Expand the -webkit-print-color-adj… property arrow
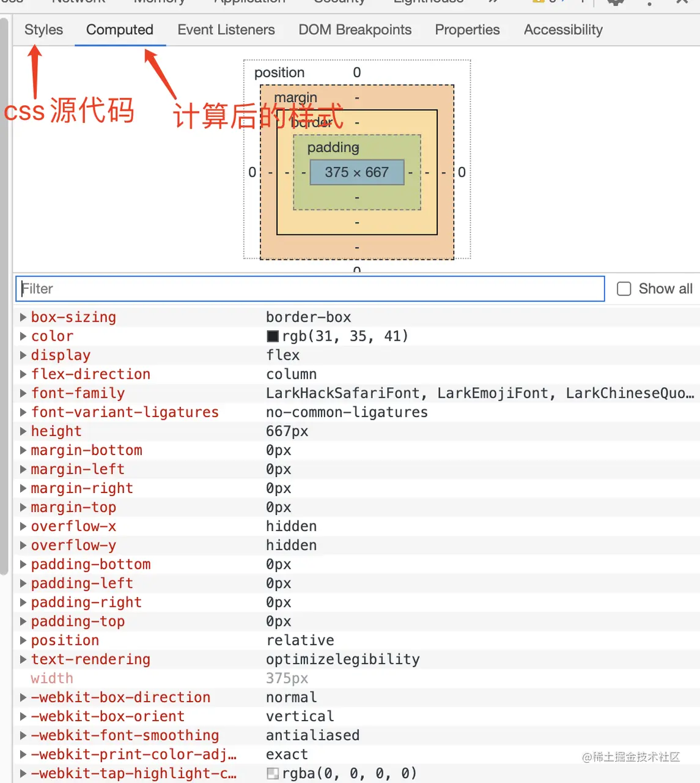The width and height of the screenshot is (700, 783). point(23,754)
